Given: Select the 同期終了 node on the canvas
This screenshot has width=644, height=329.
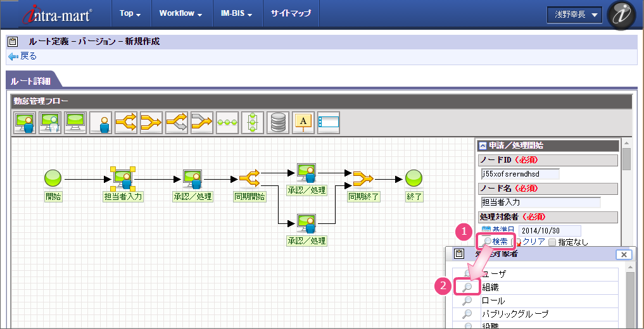Looking at the screenshot, I should [x=363, y=179].
